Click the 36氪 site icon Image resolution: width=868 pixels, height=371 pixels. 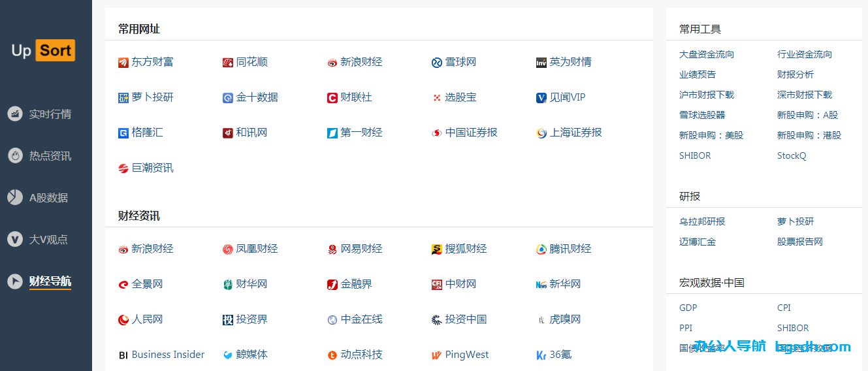point(541,355)
